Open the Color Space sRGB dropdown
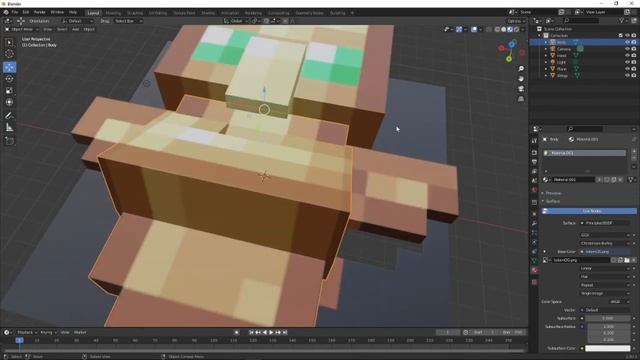 tap(620, 302)
